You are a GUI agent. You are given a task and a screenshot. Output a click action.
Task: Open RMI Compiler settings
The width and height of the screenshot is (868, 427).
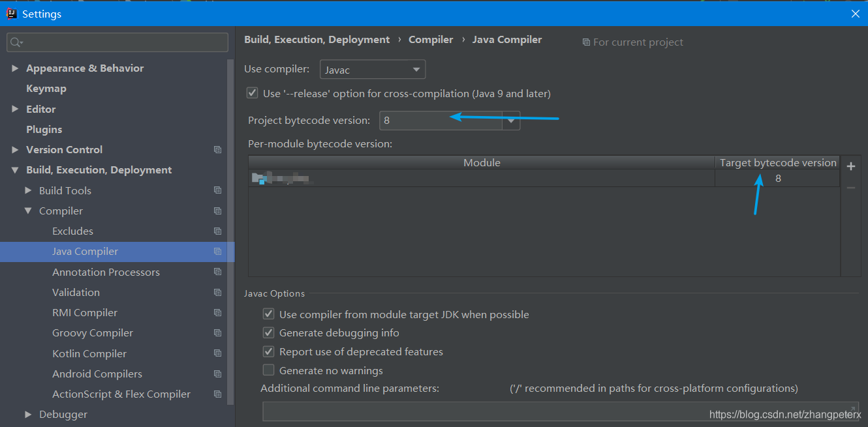85,313
